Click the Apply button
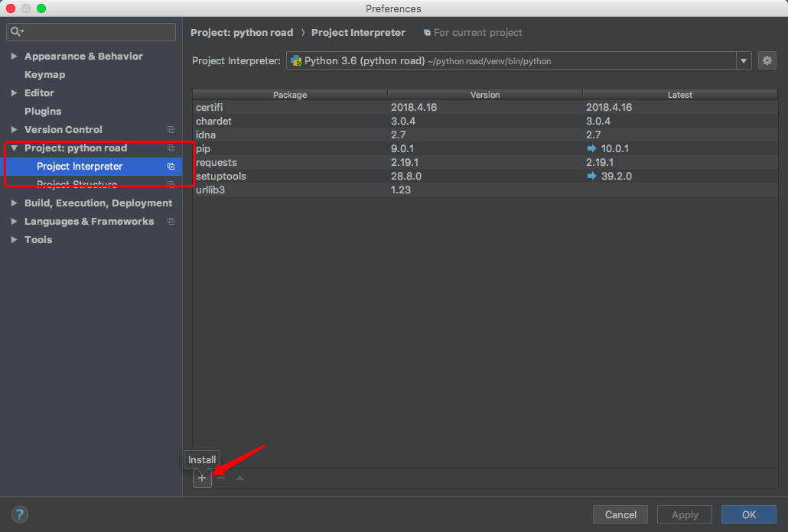 pos(685,514)
